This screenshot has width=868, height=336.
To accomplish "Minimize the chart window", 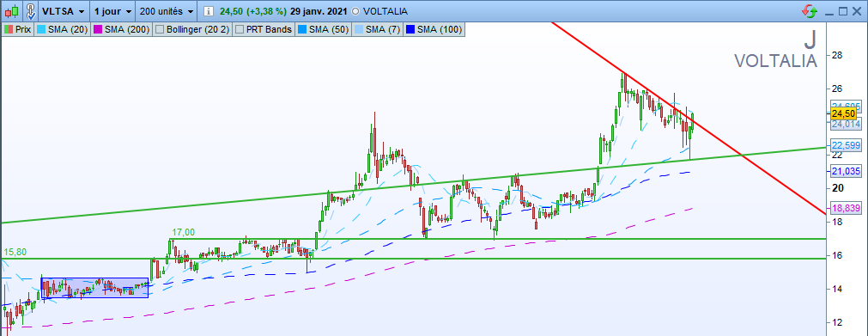I will (x=829, y=11).
